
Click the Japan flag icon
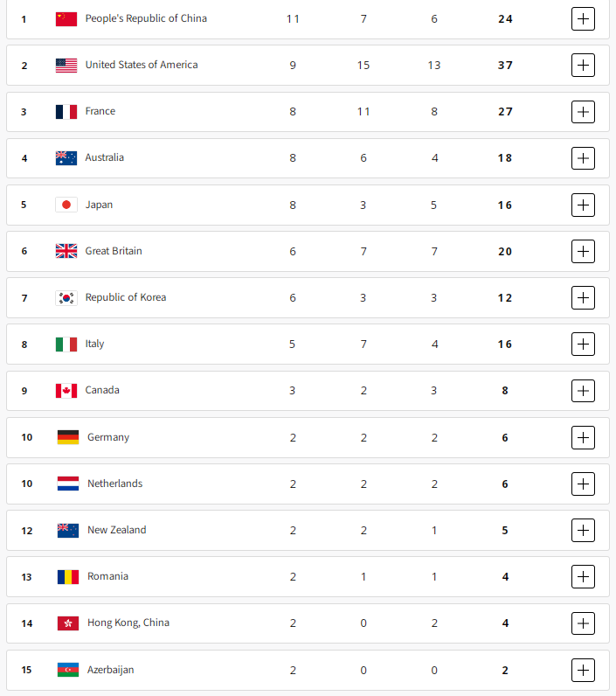66,205
